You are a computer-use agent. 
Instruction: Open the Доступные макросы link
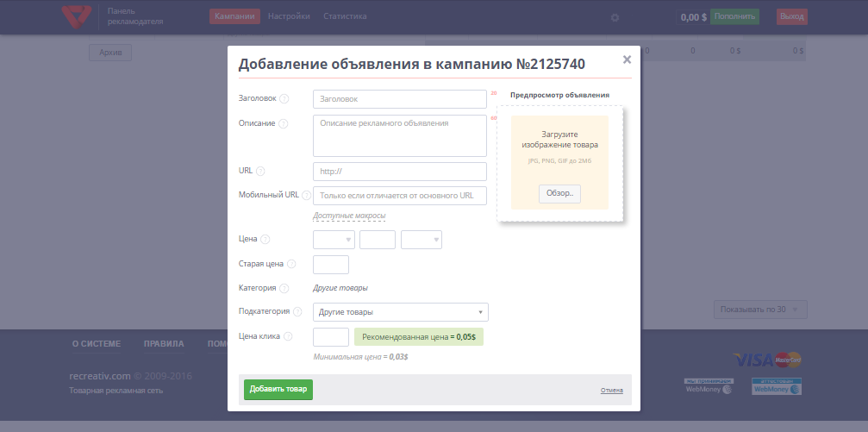pos(349,216)
